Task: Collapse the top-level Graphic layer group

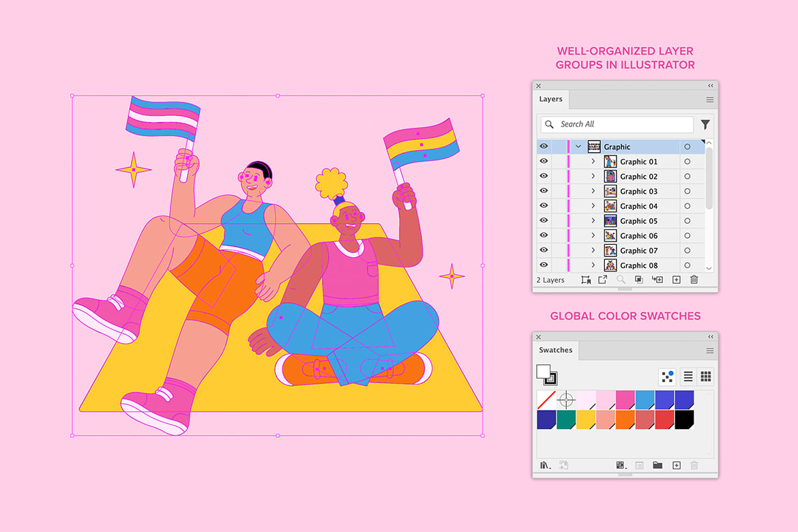Action: pyautogui.click(x=578, y=147)
